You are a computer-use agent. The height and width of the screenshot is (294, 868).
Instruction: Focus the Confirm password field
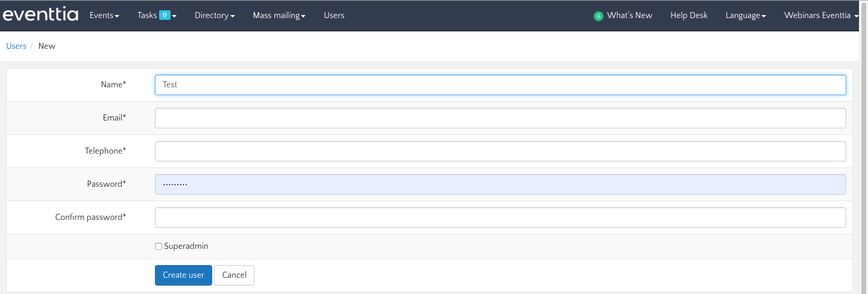500,217
